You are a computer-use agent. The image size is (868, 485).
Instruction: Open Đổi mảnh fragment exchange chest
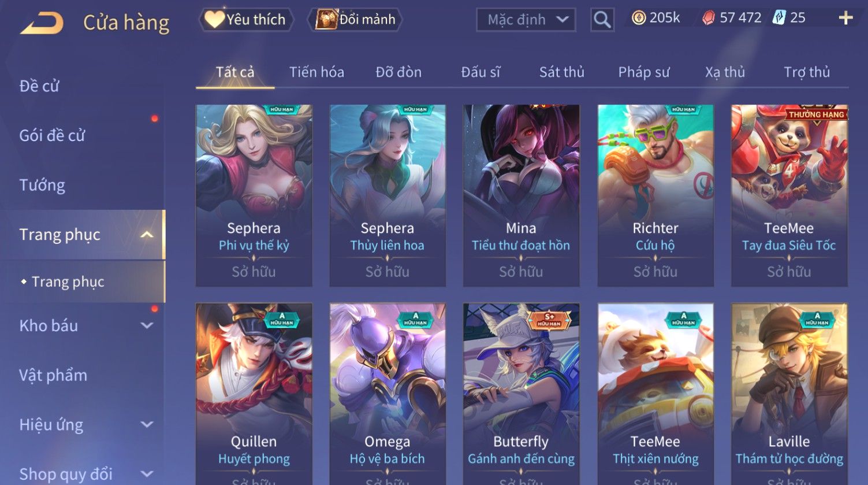point(355,20)
